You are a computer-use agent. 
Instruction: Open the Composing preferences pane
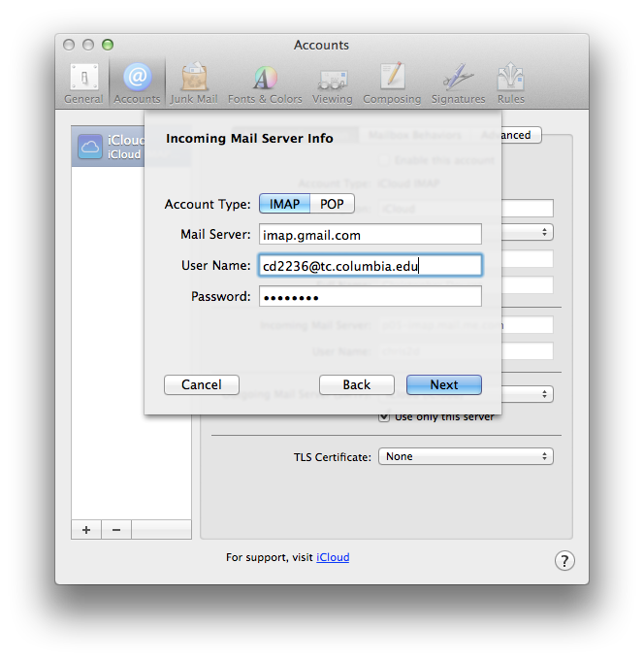pos(392,83)
